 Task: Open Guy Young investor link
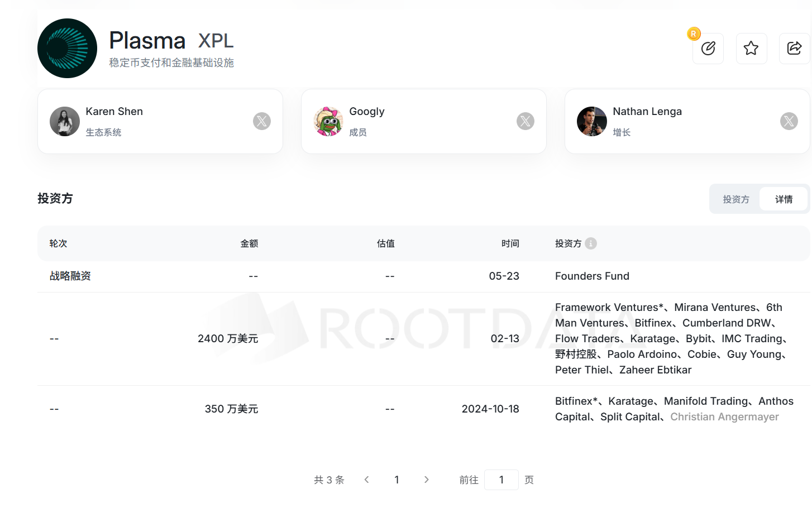pyautogui.click(x=754, y=354)
